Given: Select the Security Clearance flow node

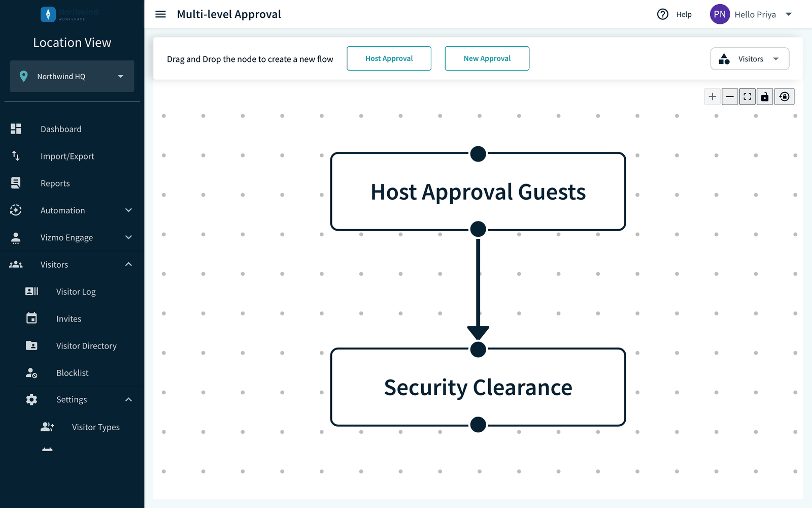Looking at the screenshot, I should [x=478, y=387].
